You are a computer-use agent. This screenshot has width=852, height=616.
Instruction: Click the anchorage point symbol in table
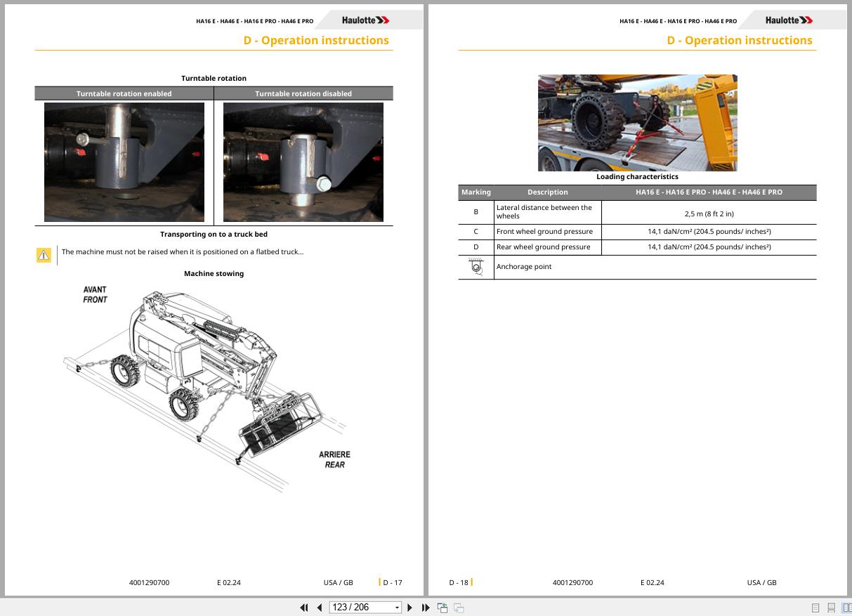pos(476,267)
